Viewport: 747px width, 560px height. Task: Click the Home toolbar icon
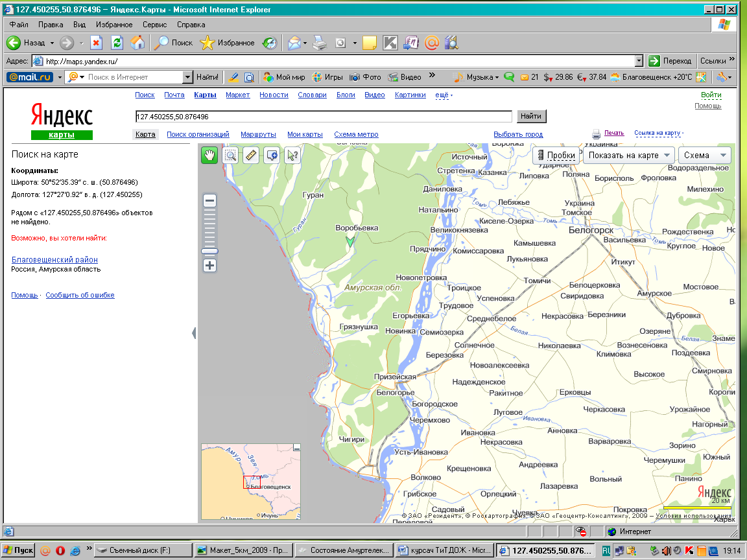click(137, 43)
